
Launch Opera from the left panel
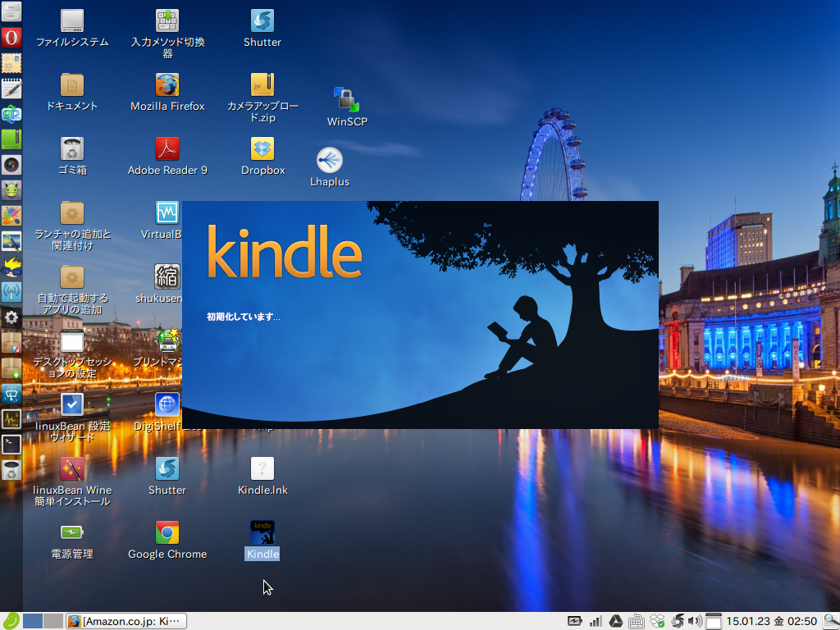[11, 38]
